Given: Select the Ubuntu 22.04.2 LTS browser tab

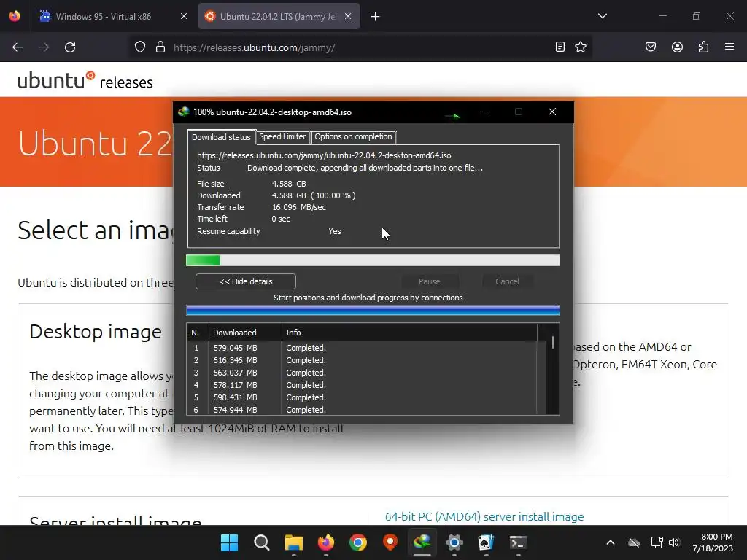Looking at the screenshot, I should pos(279,16).
